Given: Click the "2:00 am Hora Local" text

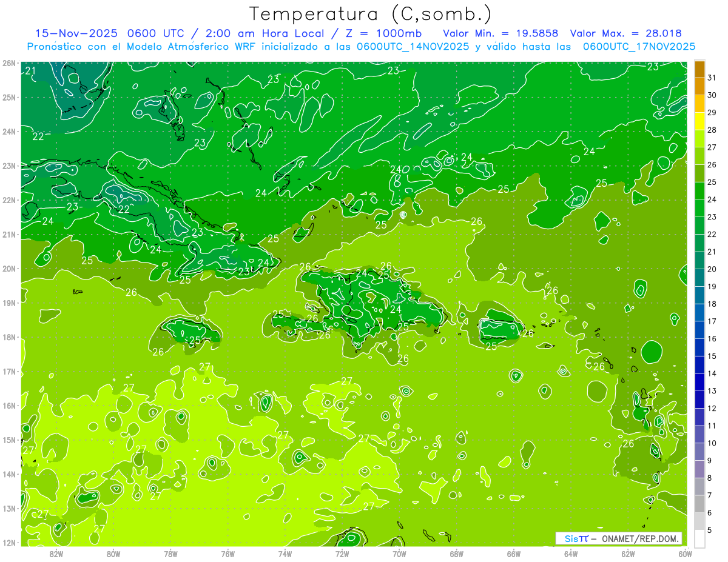Looking at the screenshot, I should (265, 33).
